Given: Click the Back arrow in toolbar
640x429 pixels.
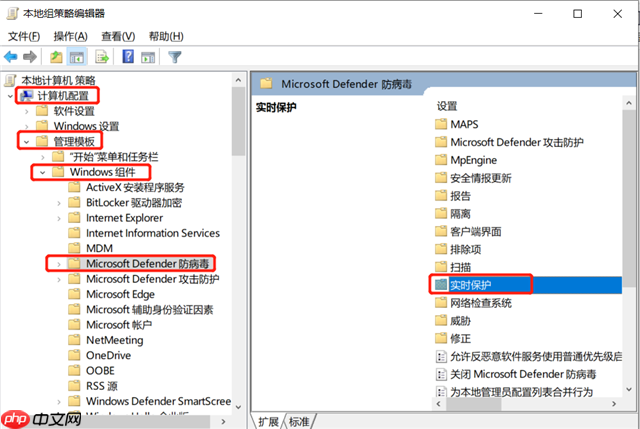Looking at the screenshot, I should (x=11, y=57).
